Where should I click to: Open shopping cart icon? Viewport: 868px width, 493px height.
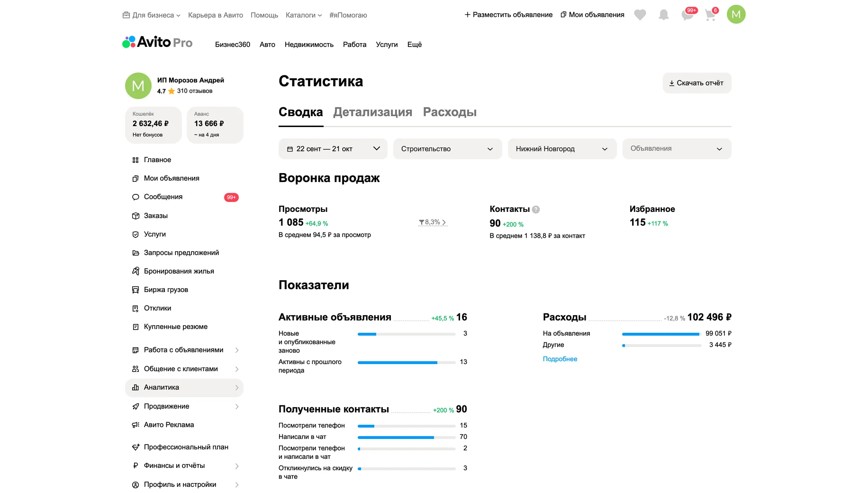click(x=710, y=15)
